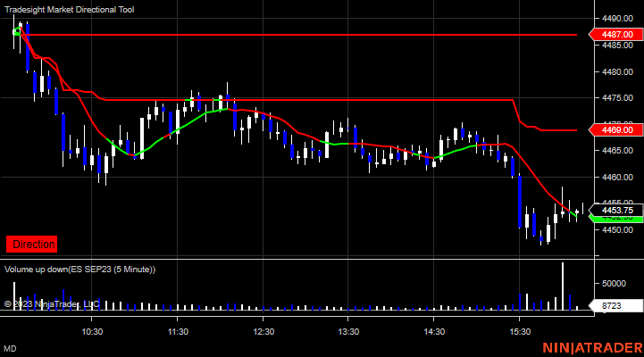Click the 4450.00 price axis label

(x=617, y=229)
